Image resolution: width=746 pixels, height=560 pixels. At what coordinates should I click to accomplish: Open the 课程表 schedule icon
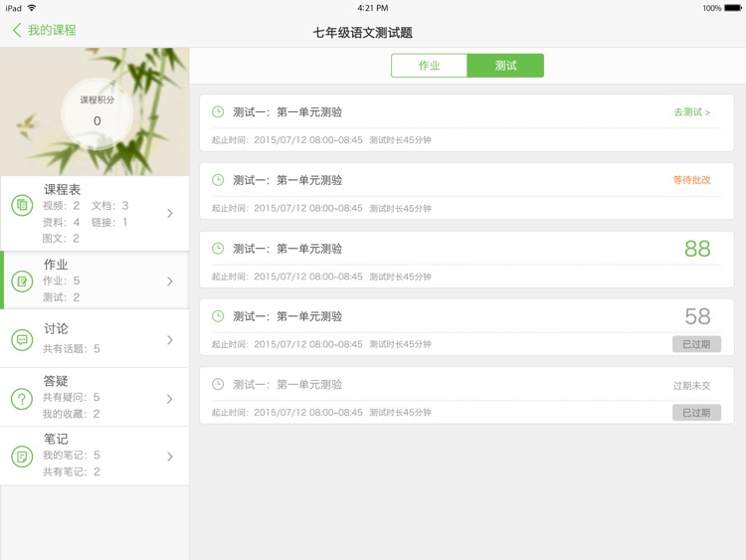coord(22,205)
